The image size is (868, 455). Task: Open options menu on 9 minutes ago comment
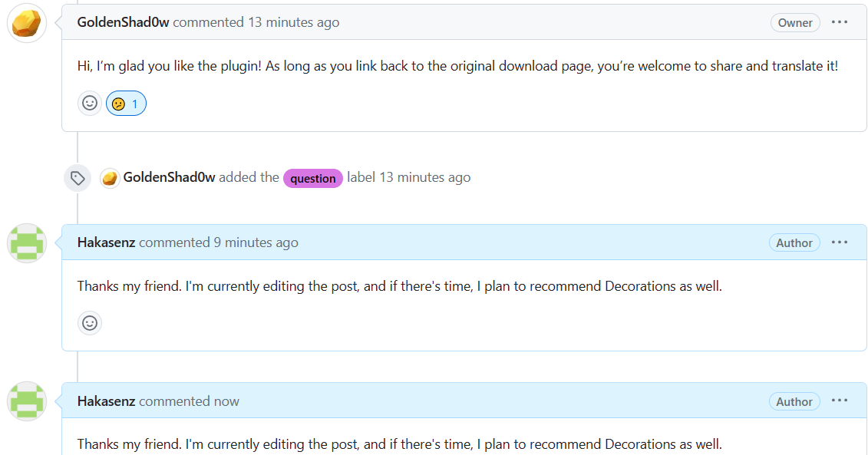point(839,242)
